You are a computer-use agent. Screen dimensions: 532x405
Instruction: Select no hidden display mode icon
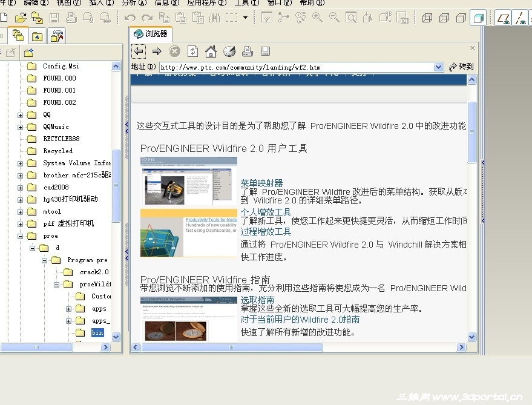[x=461, y=18]
